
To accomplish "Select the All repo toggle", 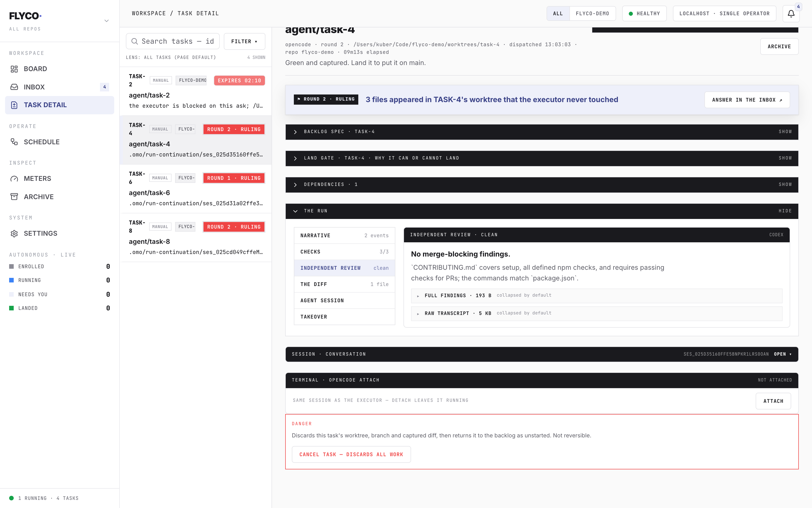I will pos(558,13).
